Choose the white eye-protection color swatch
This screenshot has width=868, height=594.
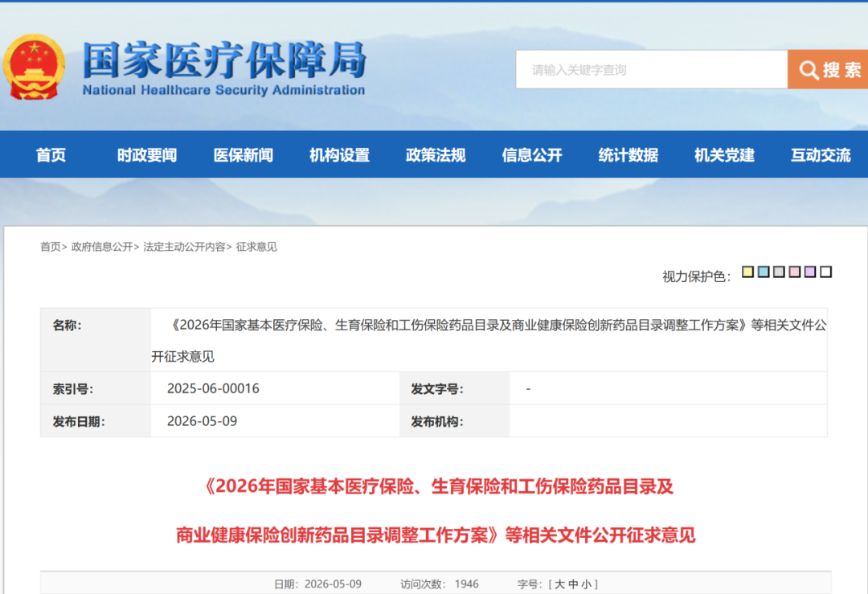click(826, 272)
